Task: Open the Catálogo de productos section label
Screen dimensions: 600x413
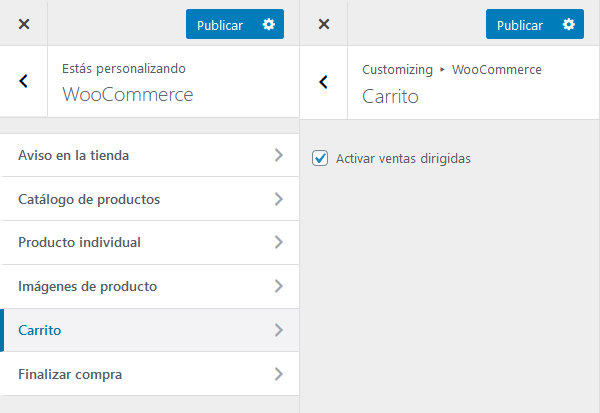Action: [89, 199]
